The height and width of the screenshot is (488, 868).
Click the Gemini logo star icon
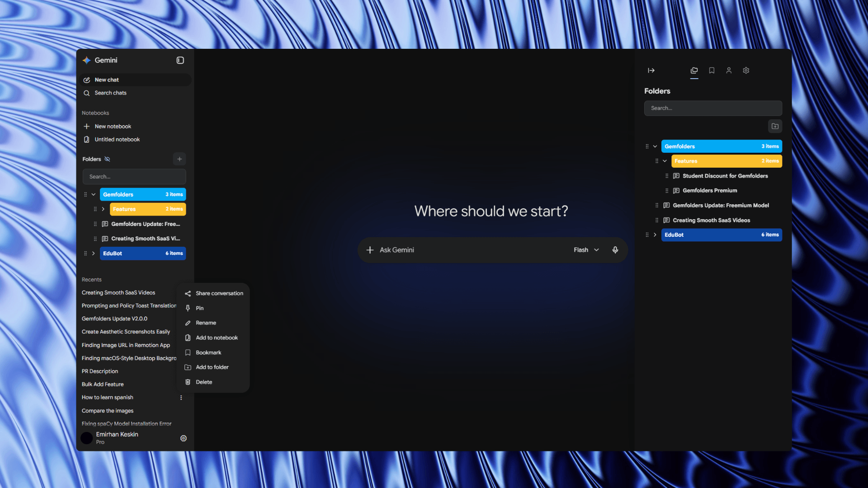(87, 60)
